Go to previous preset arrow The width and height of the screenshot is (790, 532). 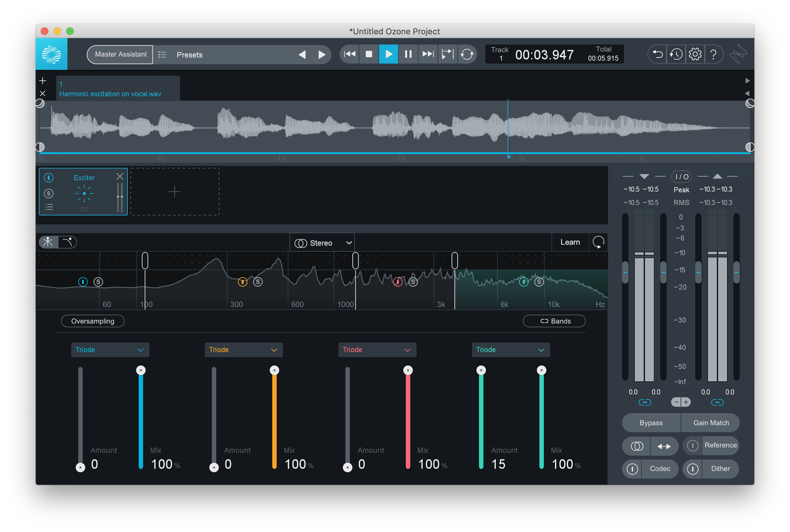point(302,55)
